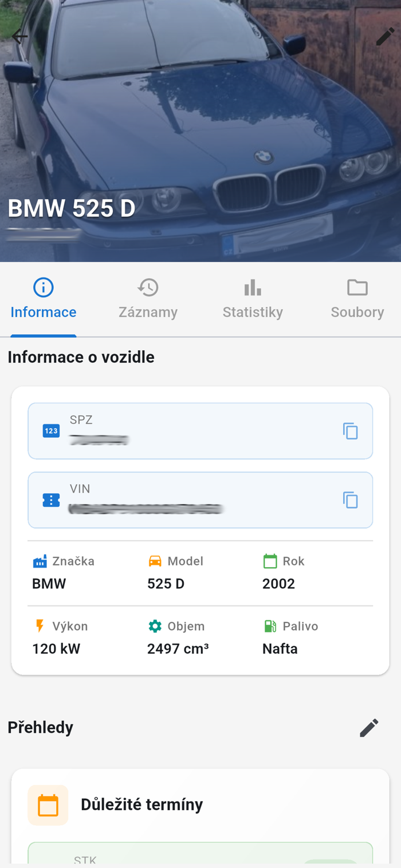Copy the VIN number
The height and width of the screenshot is (868, 401).
tap(350, 500)
